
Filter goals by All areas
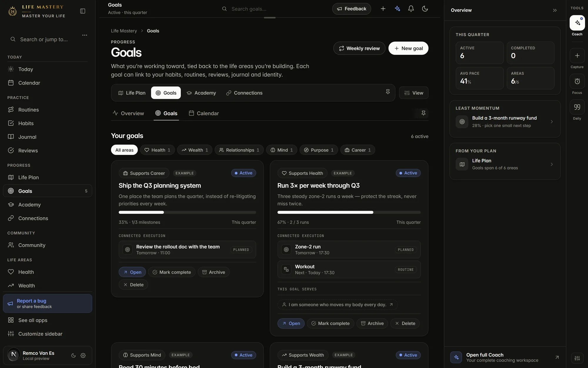(x=124, y=150)
